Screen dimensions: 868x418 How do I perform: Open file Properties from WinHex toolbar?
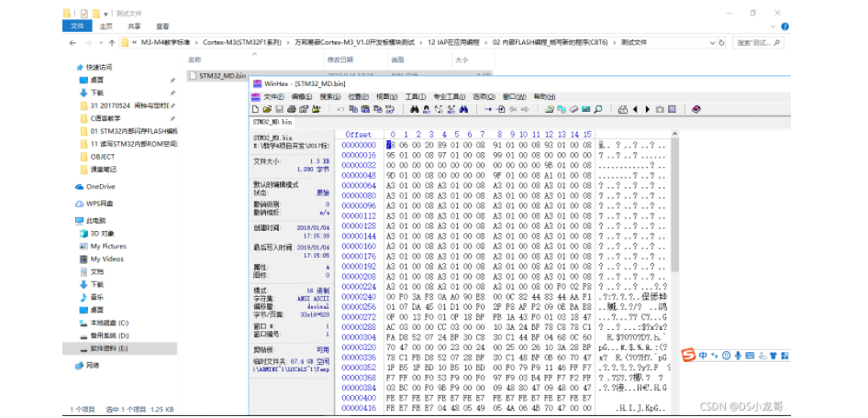pos(304,109)
